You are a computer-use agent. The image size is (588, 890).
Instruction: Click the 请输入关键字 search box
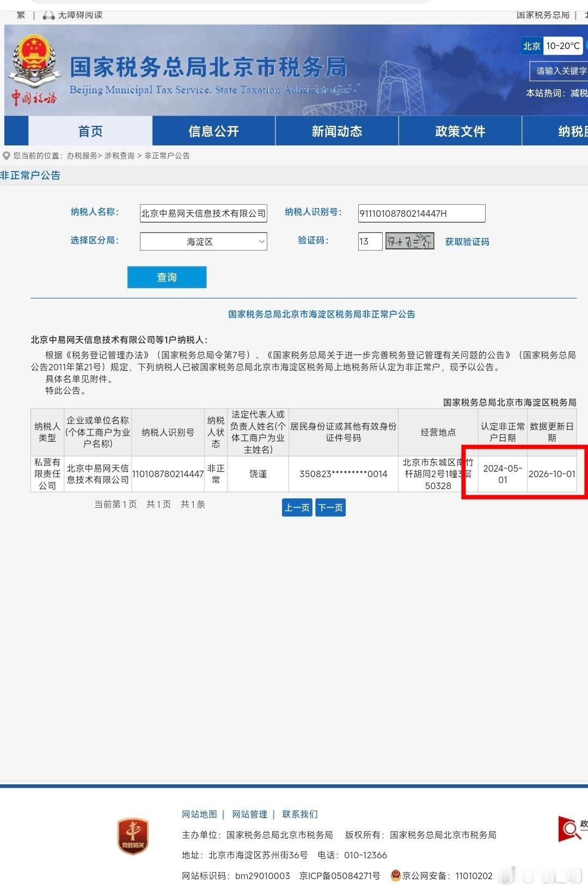[560, 71]
